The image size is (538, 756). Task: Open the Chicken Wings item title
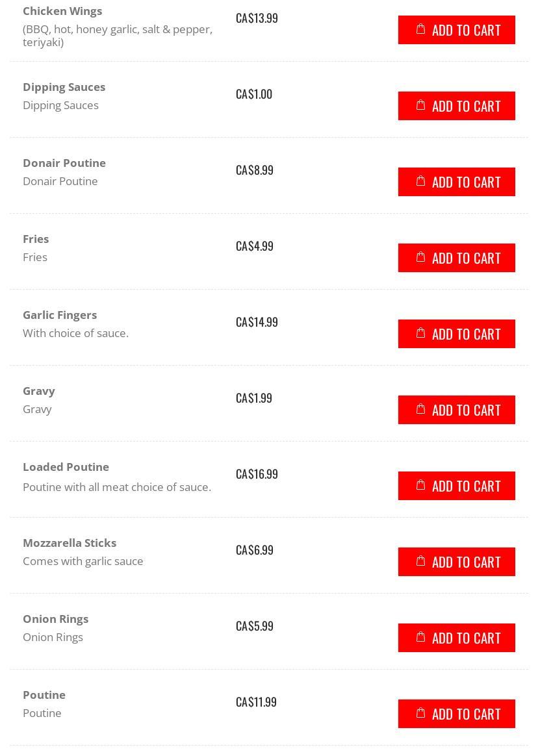click(x=62, y=11)
